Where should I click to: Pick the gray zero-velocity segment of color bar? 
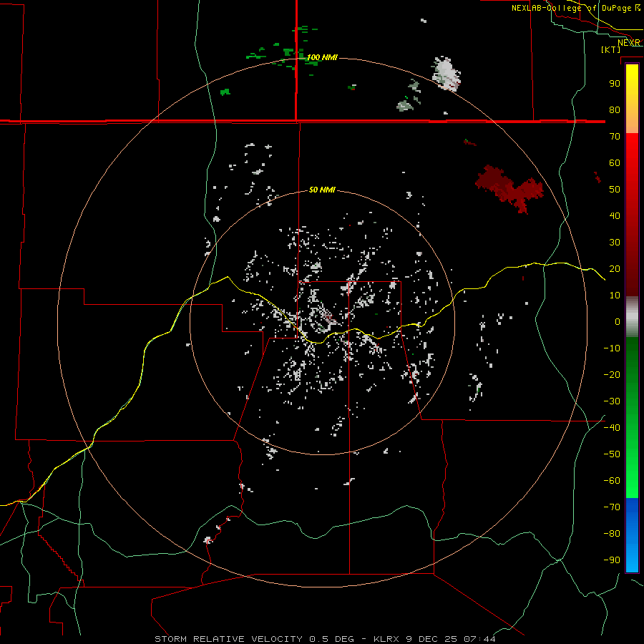[632, 317]
